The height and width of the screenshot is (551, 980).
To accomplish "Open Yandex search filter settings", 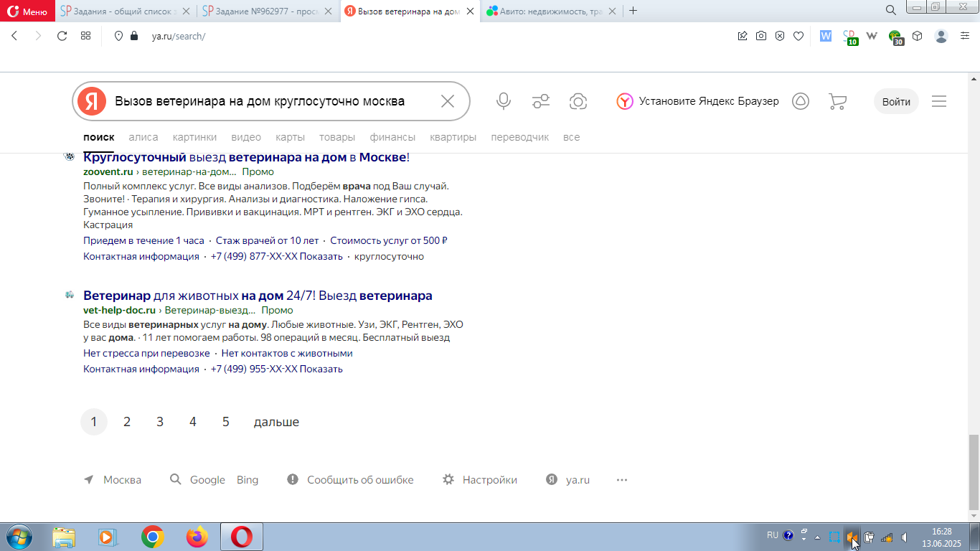I will tap(542, 101).
